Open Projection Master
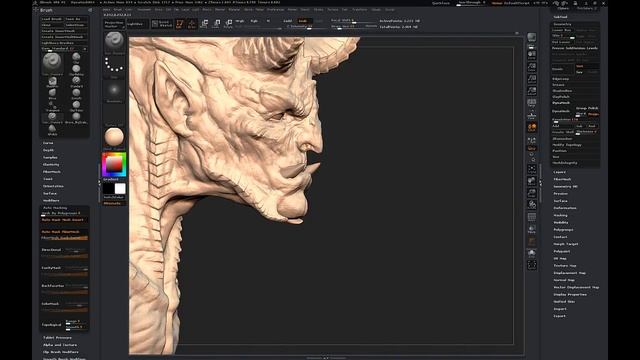 114,24
